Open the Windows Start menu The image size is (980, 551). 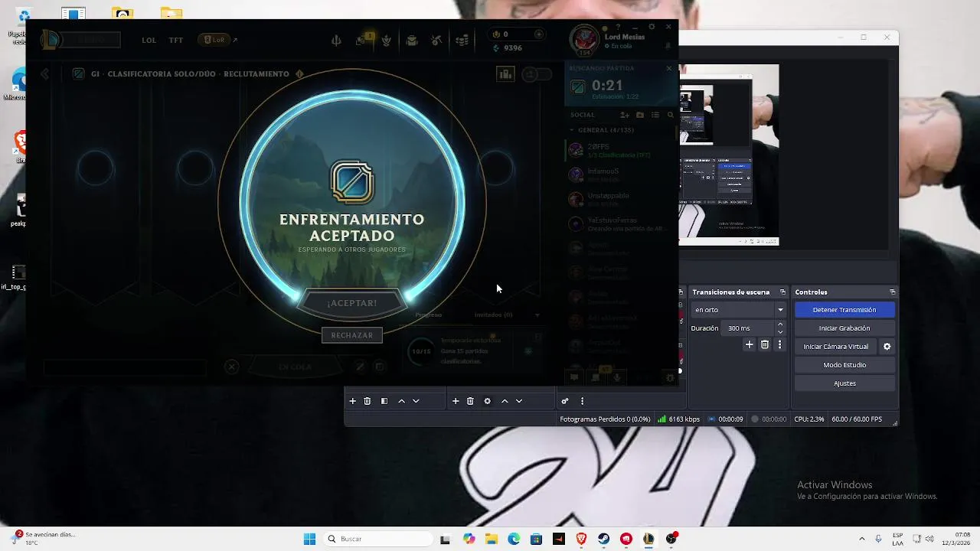point(309,539)
